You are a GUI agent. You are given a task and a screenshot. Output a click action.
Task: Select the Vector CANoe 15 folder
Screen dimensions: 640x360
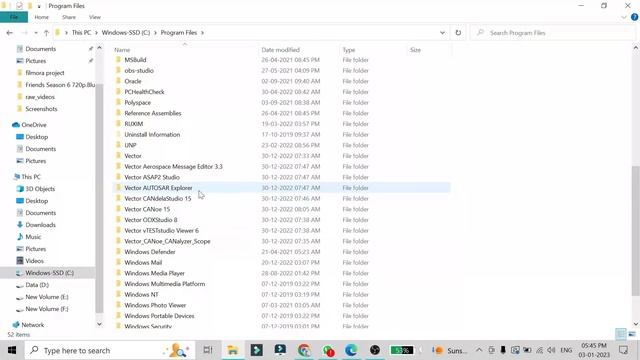[147, 209]
